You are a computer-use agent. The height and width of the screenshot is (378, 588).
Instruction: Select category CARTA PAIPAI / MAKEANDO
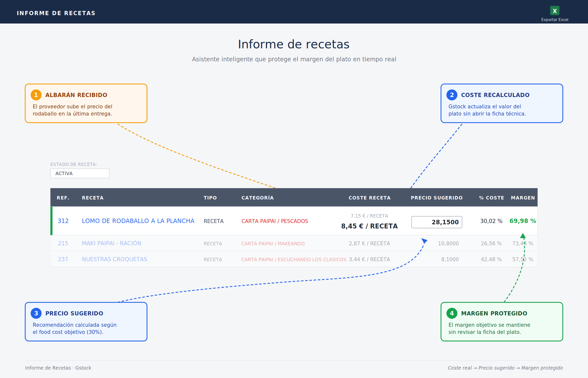click(273, 244)
